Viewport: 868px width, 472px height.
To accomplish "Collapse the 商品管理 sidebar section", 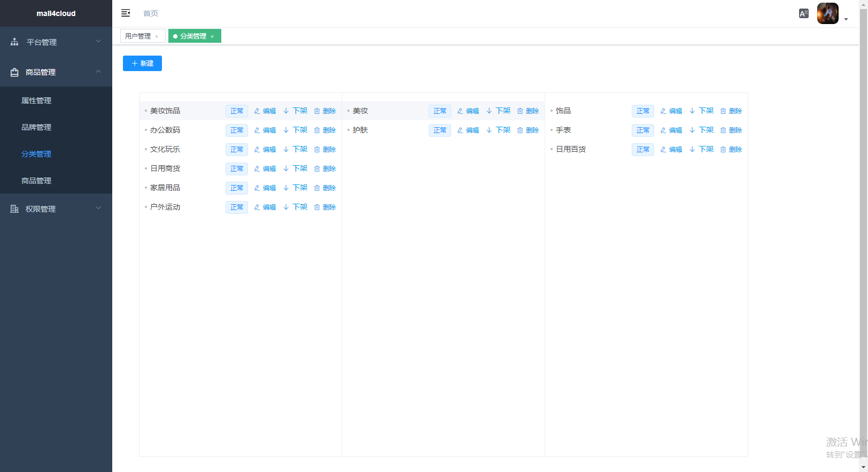I will click(56, 72).
